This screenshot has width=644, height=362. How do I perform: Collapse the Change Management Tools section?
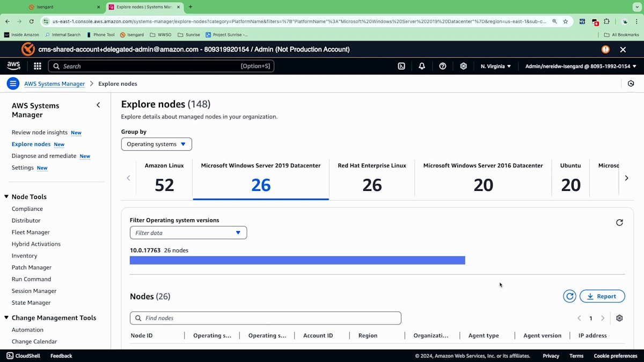click(x=7, y=317)
